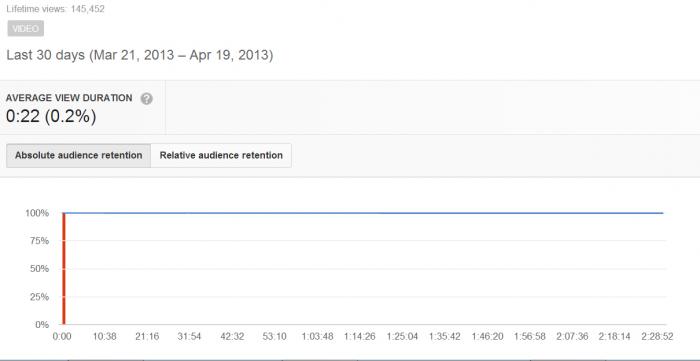Open the Last 30 days date range

click(140, 55)
